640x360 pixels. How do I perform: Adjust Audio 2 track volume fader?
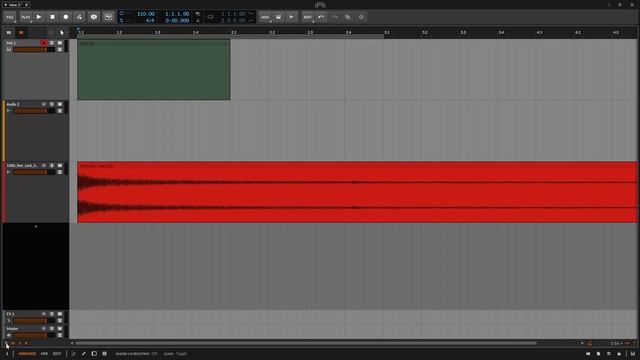click(34, 111)
